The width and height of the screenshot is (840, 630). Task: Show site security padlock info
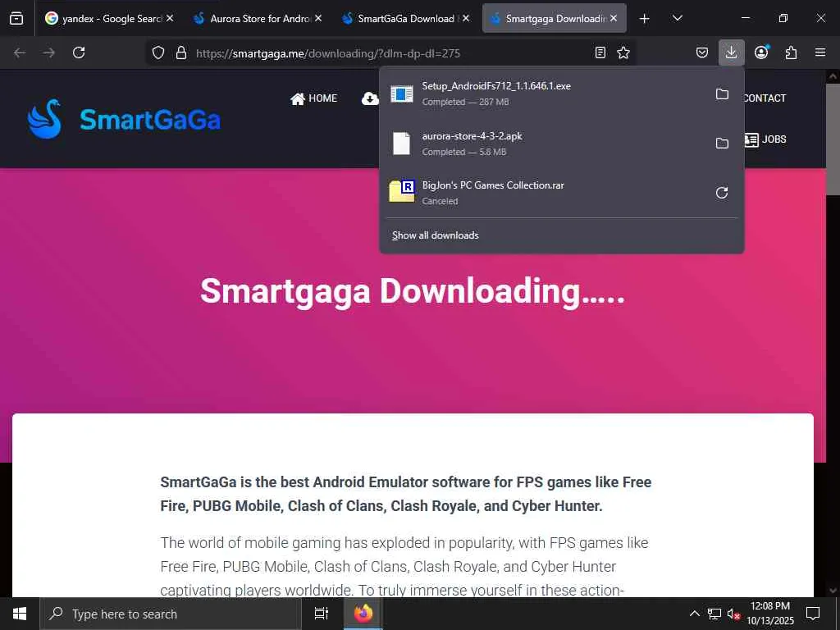pyautogui.click(x=181, y=52)
